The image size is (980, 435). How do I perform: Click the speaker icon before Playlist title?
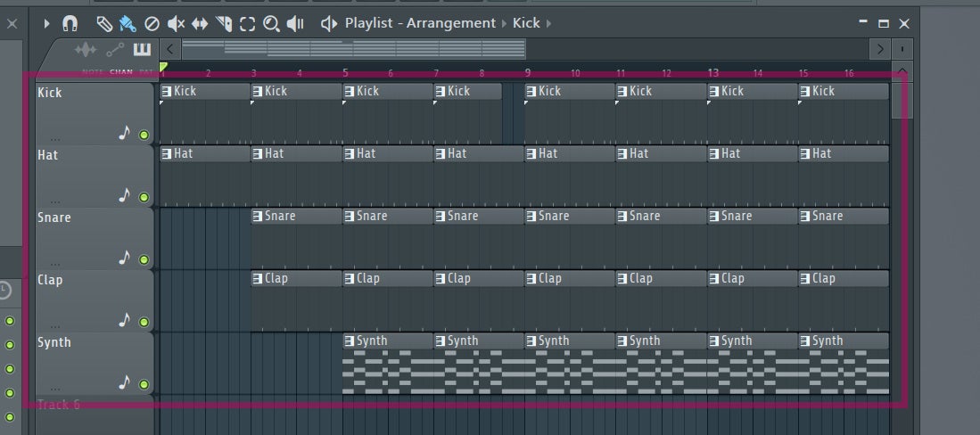[x=329, y=24]
